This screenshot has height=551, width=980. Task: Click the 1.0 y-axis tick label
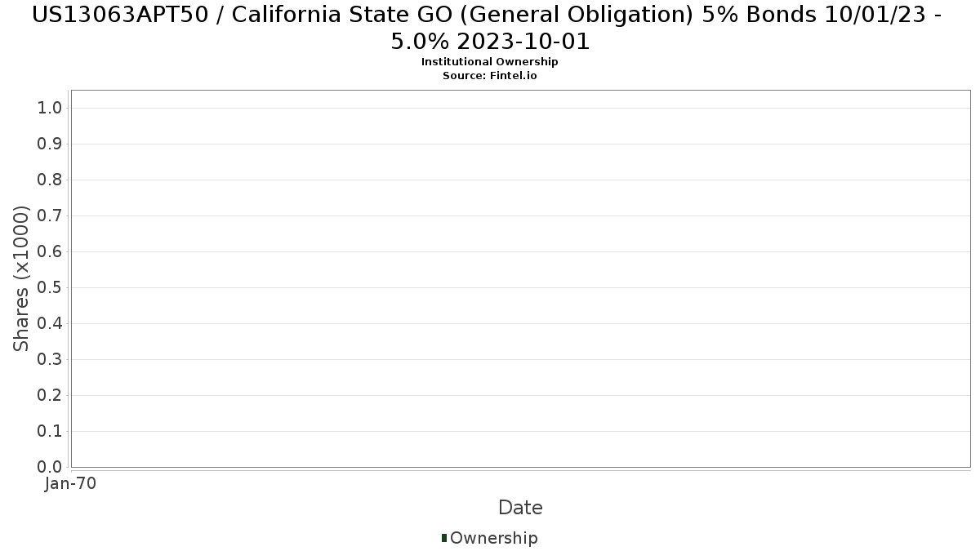click(x=49, y=108)
